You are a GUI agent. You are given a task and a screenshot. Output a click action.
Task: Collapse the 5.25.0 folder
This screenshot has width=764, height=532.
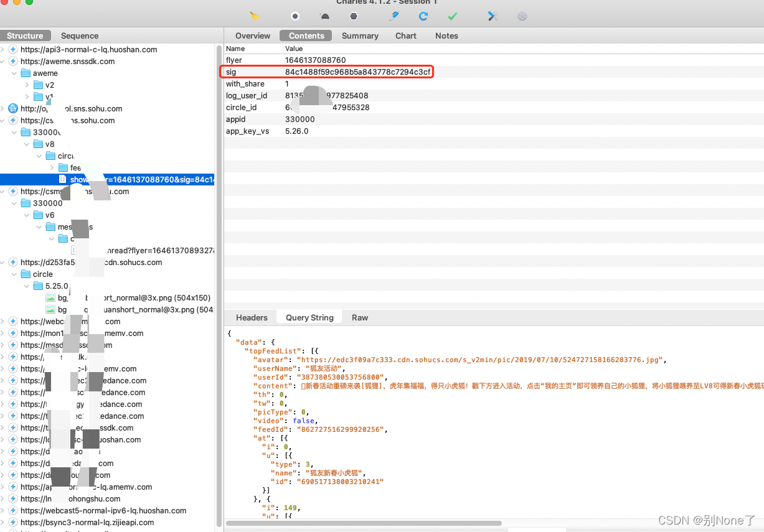pyautogui.click(x=27, y=286)
